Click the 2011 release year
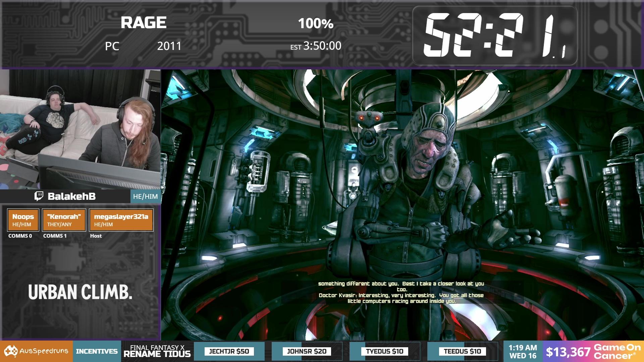 click(x=169, y=46)
